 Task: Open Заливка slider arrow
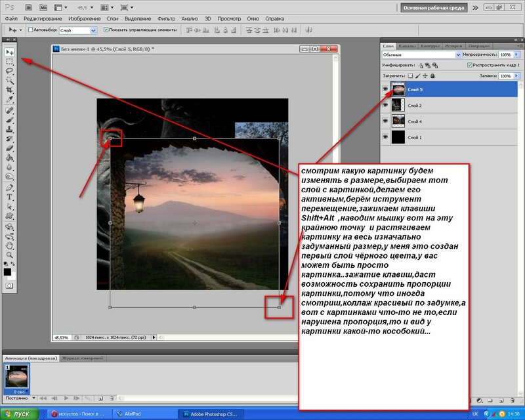pyautogui.click(x=516, y=76)
